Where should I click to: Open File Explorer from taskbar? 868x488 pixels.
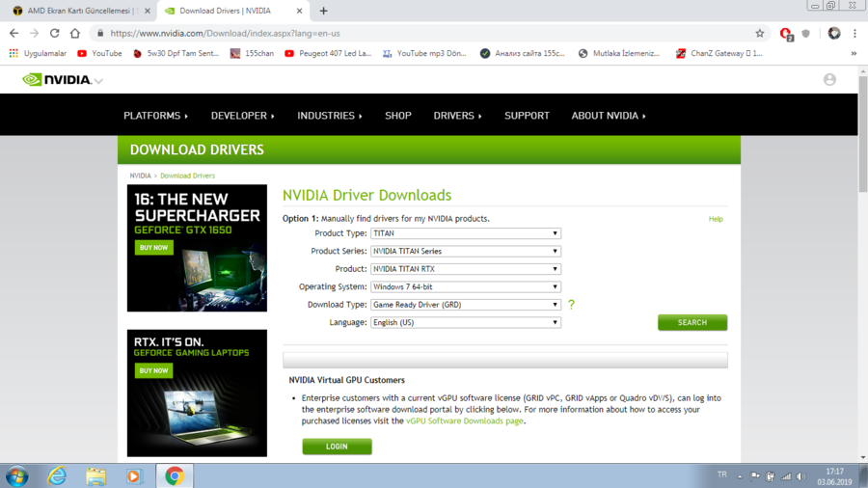coord(95,475)
